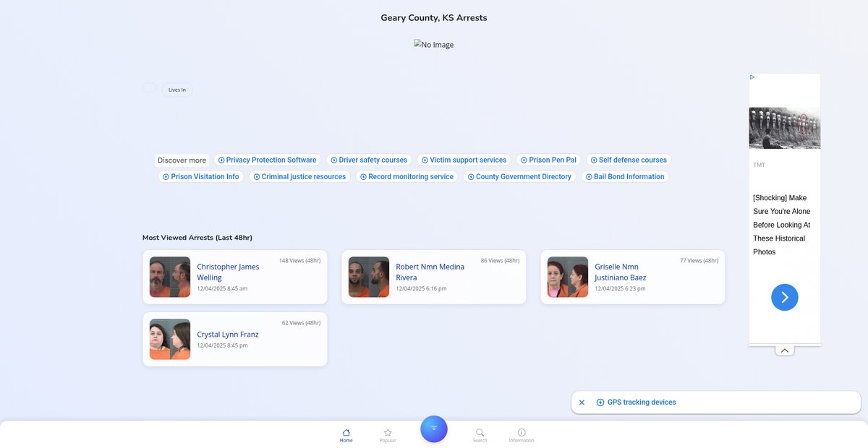The width and height of the screenshot is (868, 448).
Task: Click Crystal Lynn Franz mugshot thumbnail
Action: pyautogui.click(x=170, y=340)
